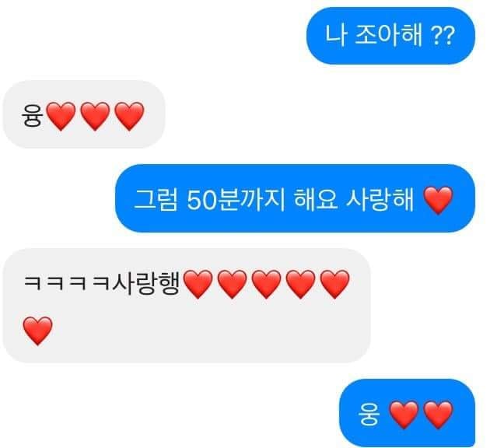This screenshot has height=448, width=504.
Task: Tap center heart of the five-heart row
Action: click(266, 284)
